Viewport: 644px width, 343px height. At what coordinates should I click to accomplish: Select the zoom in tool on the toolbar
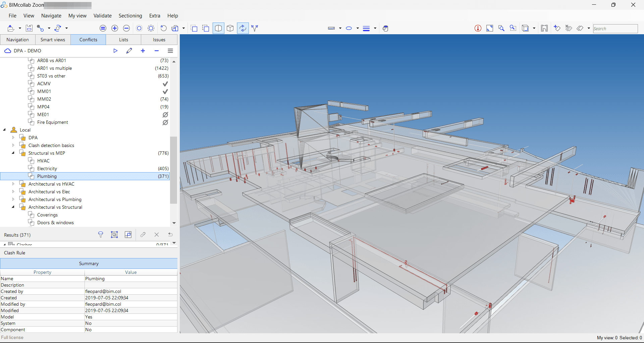(x=115, y=28)
